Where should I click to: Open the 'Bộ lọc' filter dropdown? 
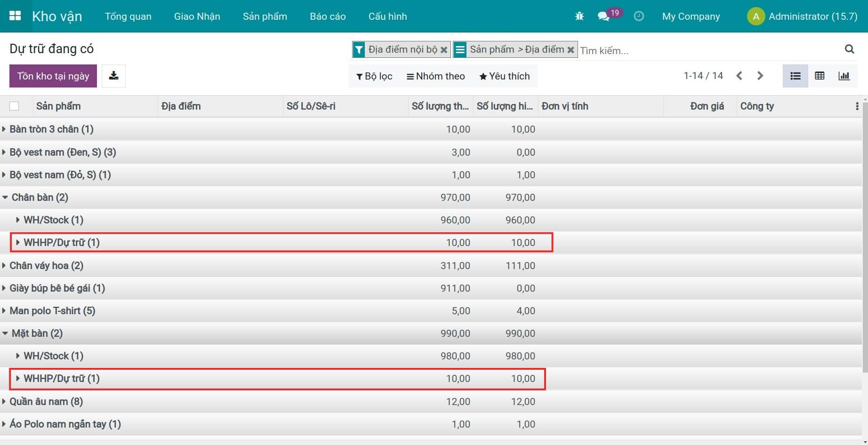click(374, 76)
